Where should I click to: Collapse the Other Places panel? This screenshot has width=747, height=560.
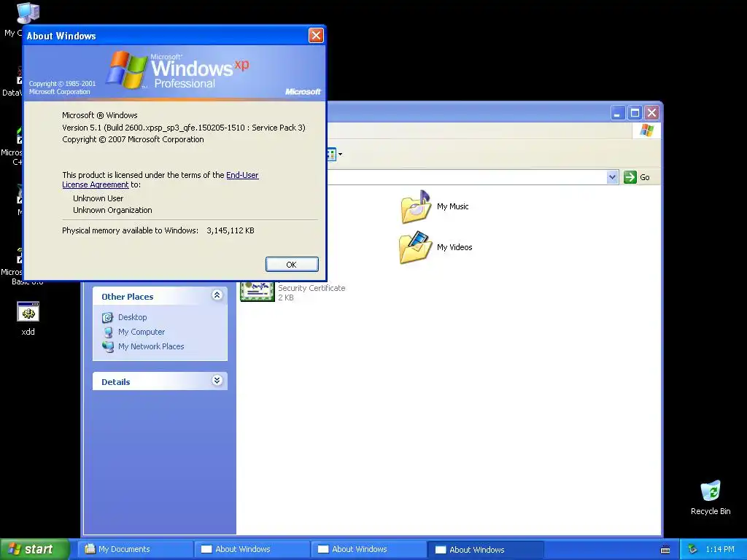click(217, 295)
